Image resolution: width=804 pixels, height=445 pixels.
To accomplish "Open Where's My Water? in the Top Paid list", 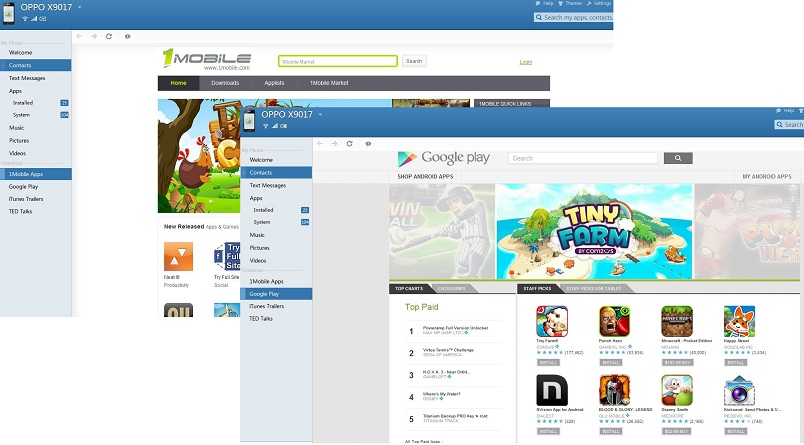I will pos(441,394).
